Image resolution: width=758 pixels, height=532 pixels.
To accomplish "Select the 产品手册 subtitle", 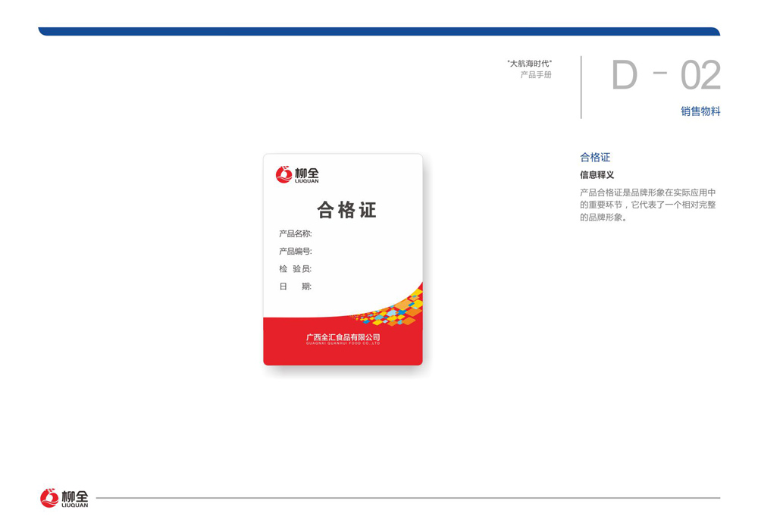I will [536, 75].
